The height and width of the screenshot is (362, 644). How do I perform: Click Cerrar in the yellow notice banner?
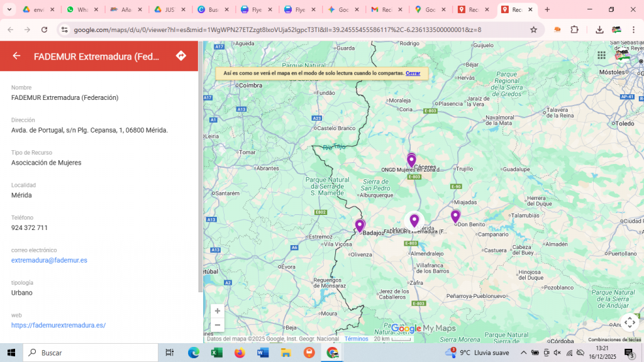(413, 74)
